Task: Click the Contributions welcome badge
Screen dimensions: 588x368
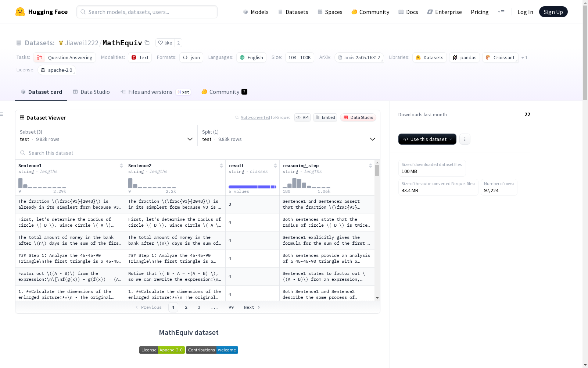Action: pyautogui.click(x=212, y=350)
